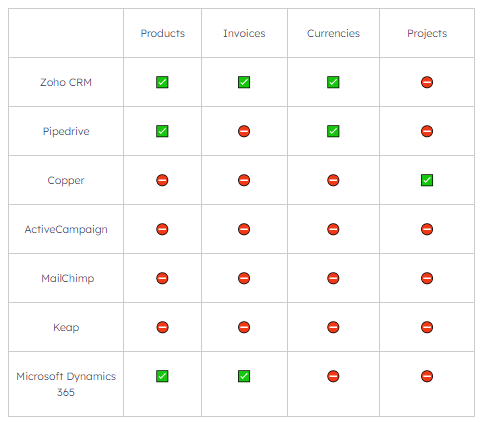
Task: Click Zoho CRM Projects red no-entry icon
Action: click(x=427, y=82)
